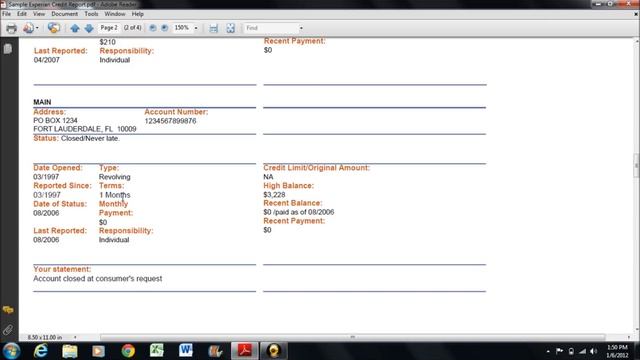Open the Window menu
The width and height of the screenshot is (640, 360).
coord(115,14)
